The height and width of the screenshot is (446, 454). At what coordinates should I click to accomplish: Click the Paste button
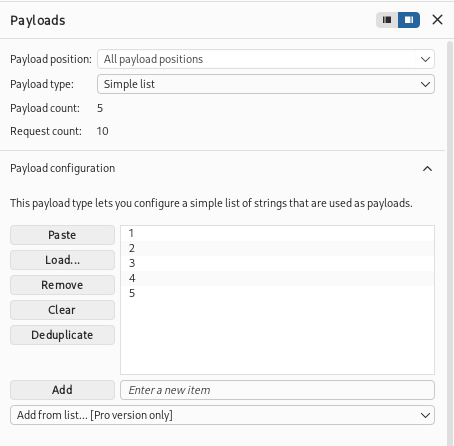pyautogui.click(x=62, y=235)
